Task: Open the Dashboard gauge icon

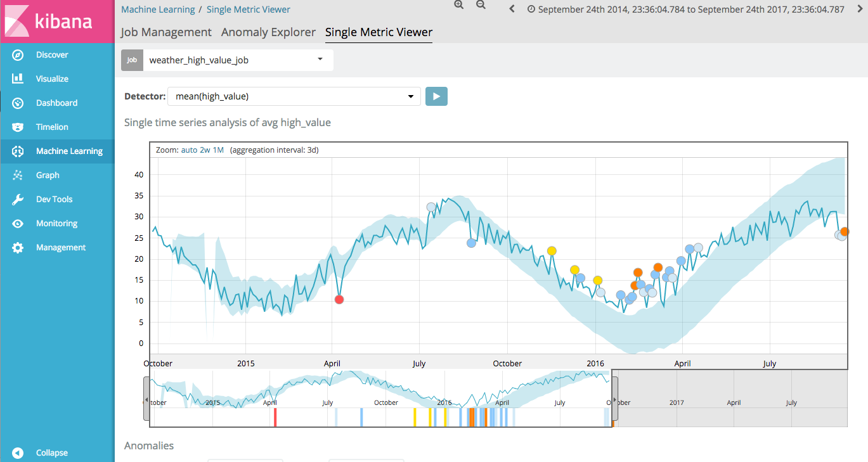Action: (18, 103)
